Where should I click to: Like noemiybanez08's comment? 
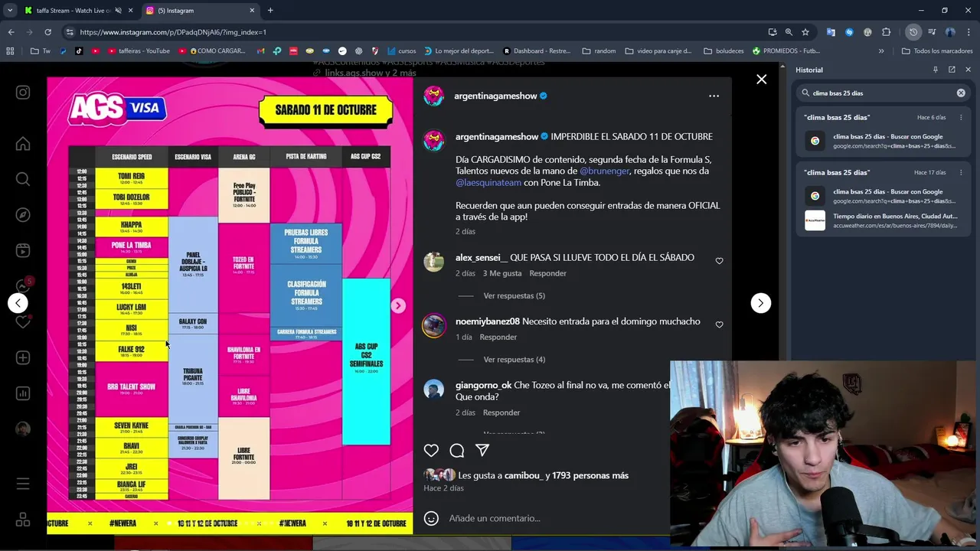click(719, 324)
